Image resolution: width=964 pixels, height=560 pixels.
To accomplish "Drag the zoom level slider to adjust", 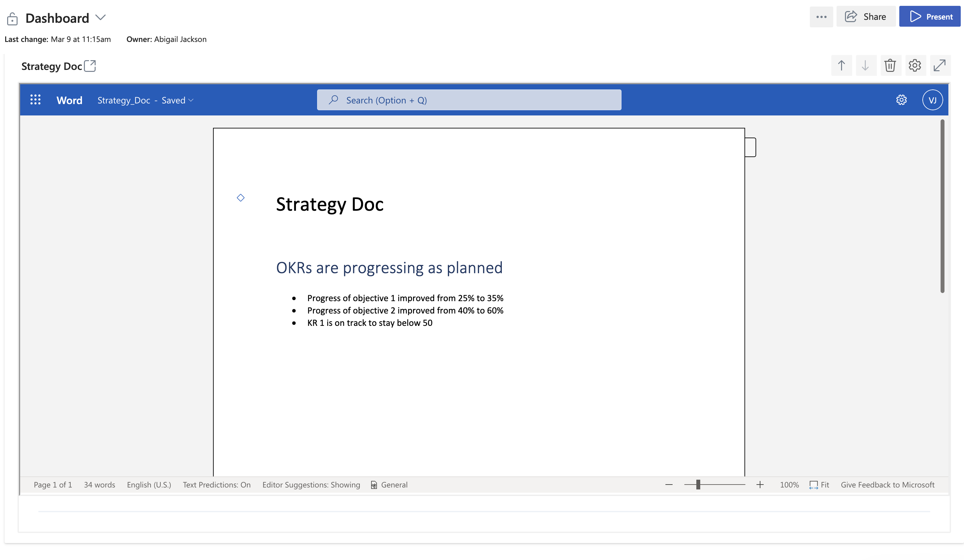I will (x=698, y=485).
